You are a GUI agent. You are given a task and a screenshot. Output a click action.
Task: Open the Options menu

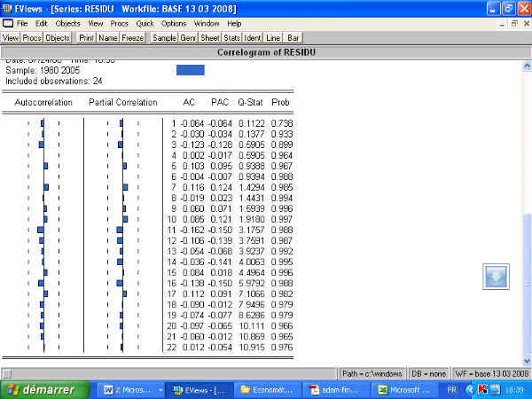pyautogui.click(x=174, y=23)
